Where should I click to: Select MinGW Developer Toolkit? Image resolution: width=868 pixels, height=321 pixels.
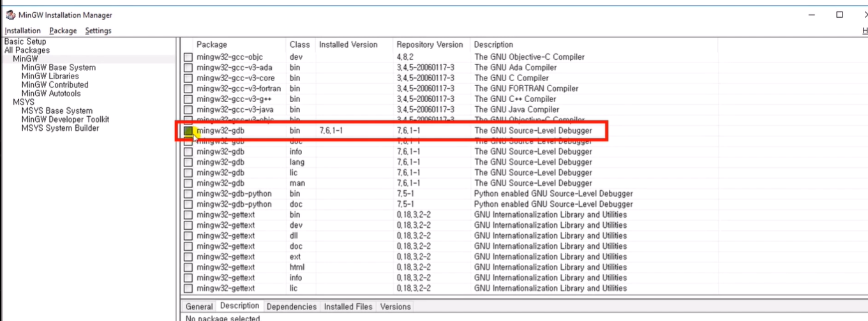tap(65, 119)
